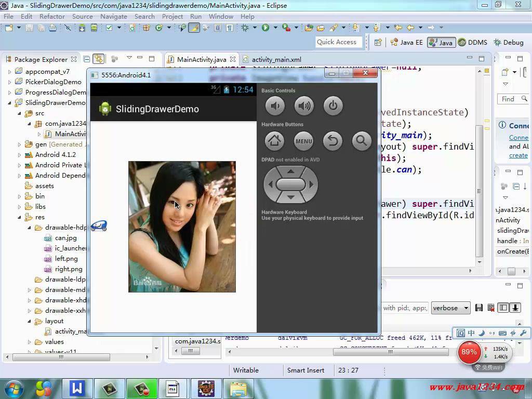The image size is (532, 399).
Task: Click the Run External Tools toolbar icon
Action: [x=286, y=28]
